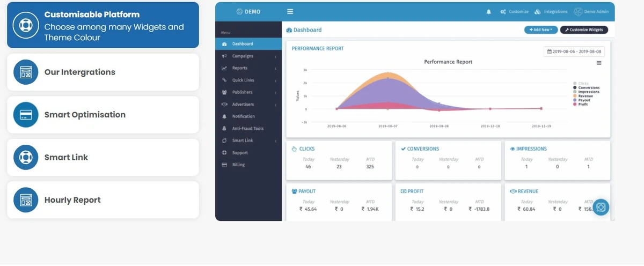
Task: Click the Hourly Report card icon
Action: point(26,200)
